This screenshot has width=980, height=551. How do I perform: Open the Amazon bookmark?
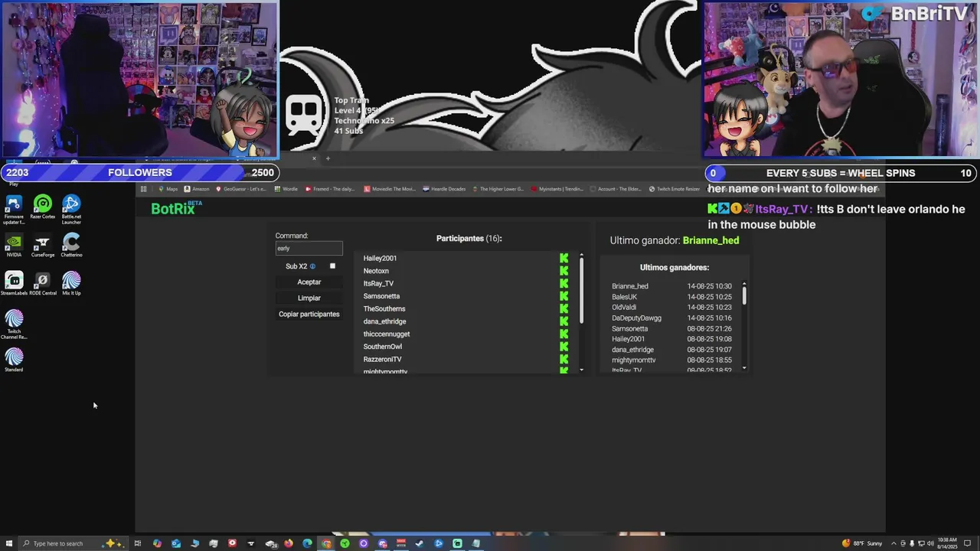pyautogui.click(x=197, y=189)
